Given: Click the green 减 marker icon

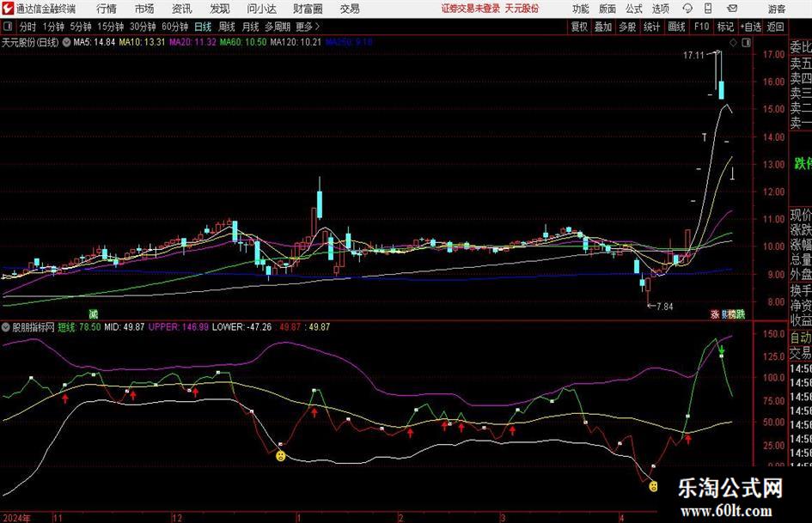Looking at the screenshot, I should (x=93, y=313).
